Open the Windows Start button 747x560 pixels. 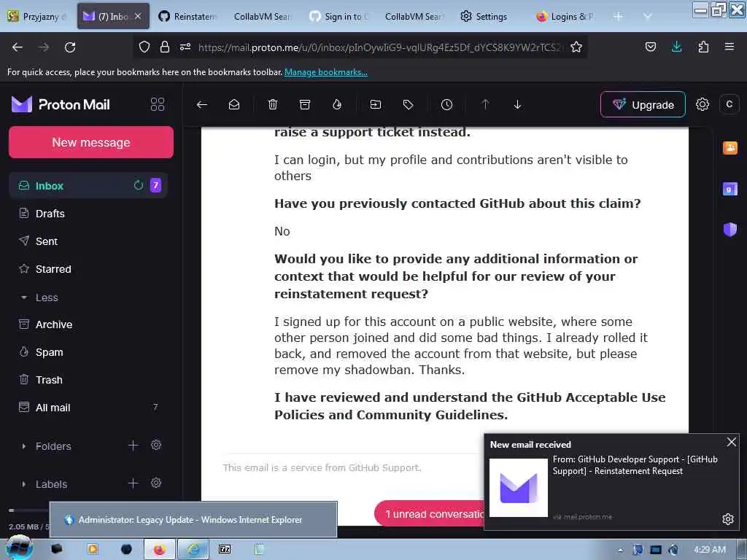click(19, 548)
